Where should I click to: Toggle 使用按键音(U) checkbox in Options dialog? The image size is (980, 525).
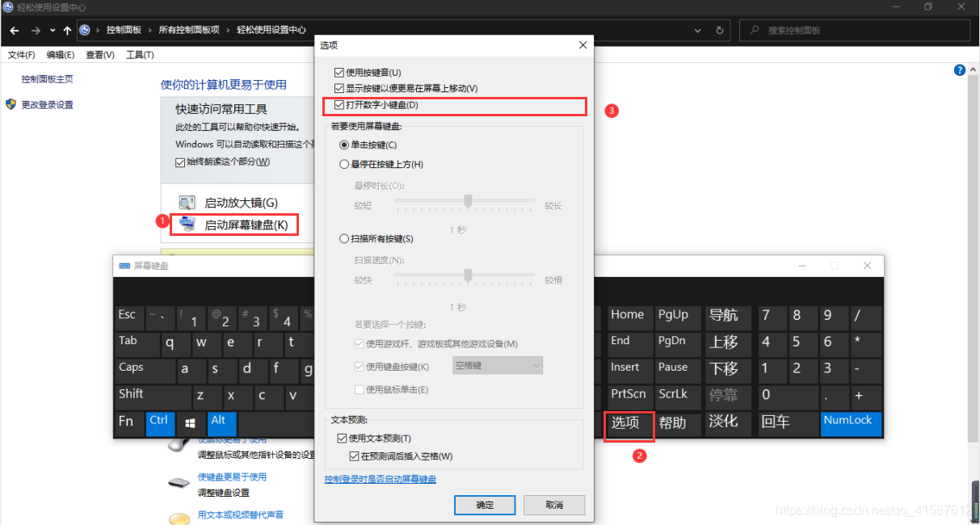(339, 73)
